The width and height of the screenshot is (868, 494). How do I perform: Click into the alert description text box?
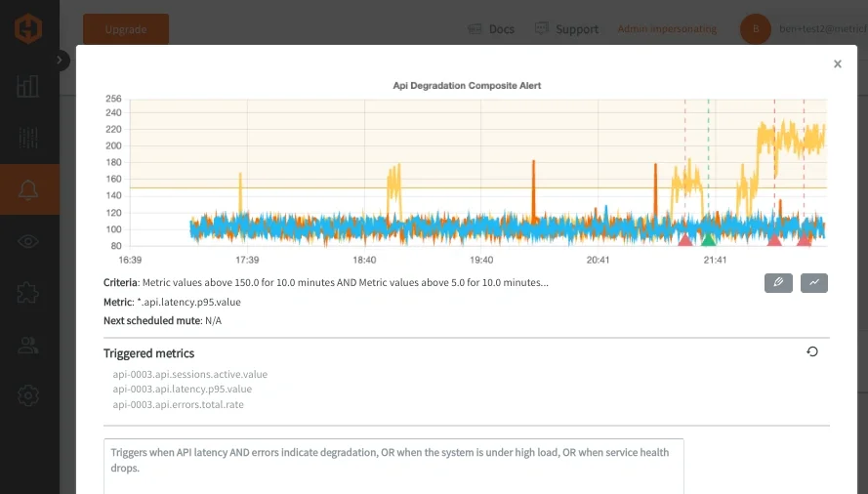click(393, 467)
